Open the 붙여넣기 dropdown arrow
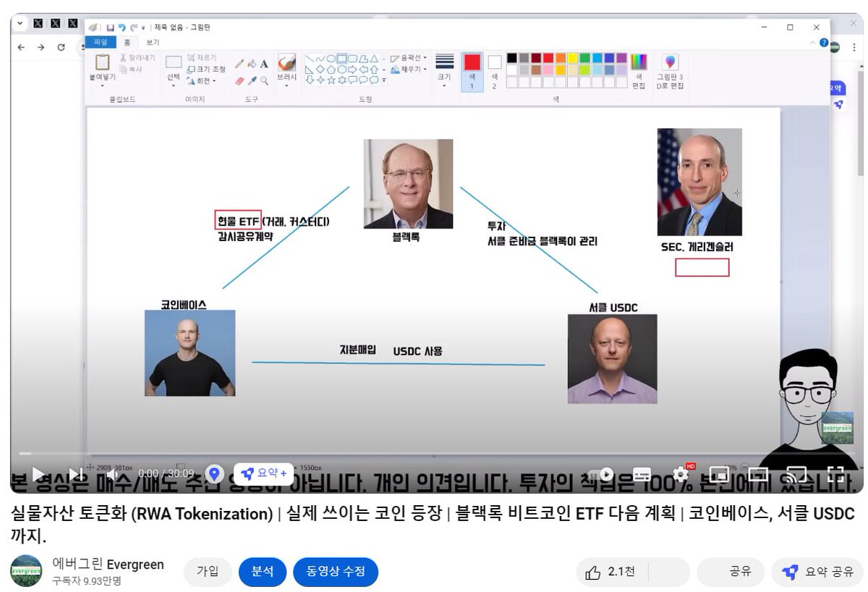The image size is (868, 592). point(102,85)
